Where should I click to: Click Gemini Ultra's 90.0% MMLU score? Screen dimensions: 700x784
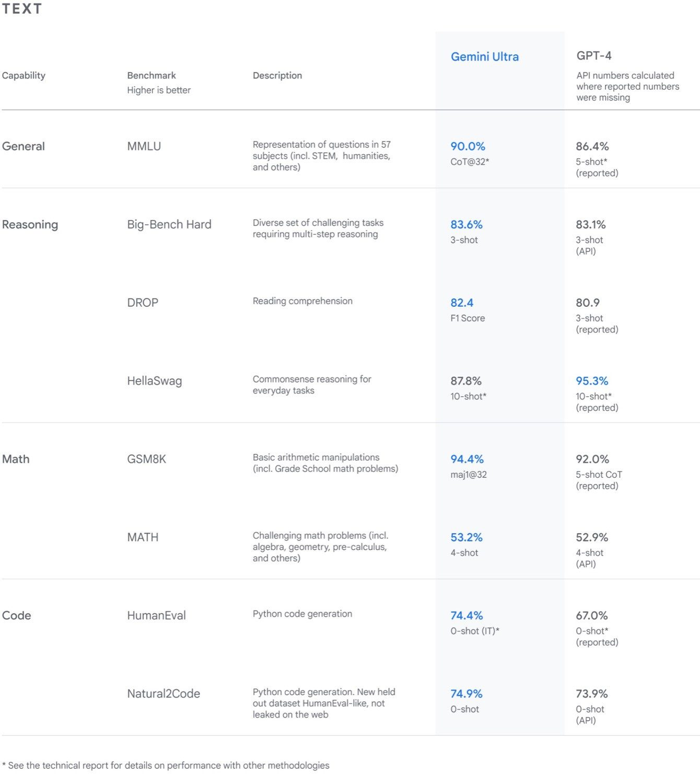point(468,146)
